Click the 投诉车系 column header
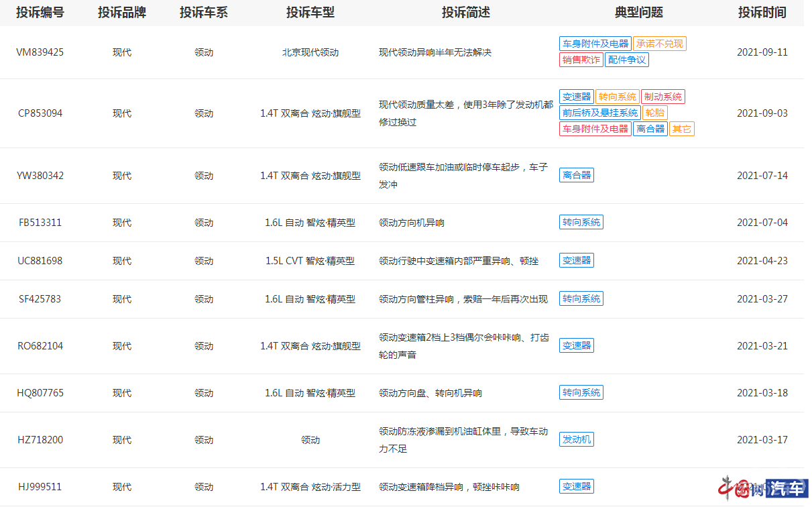This screenshot has height=507, width=812. (204, 12)
